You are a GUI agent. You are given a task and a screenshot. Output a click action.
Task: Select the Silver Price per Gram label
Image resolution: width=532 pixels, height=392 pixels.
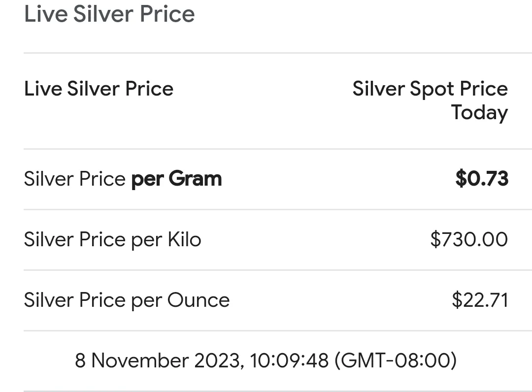[x=123, y=179]
